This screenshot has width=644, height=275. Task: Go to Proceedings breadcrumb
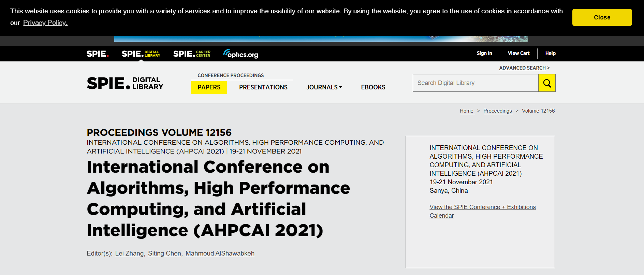click(498, 111)
